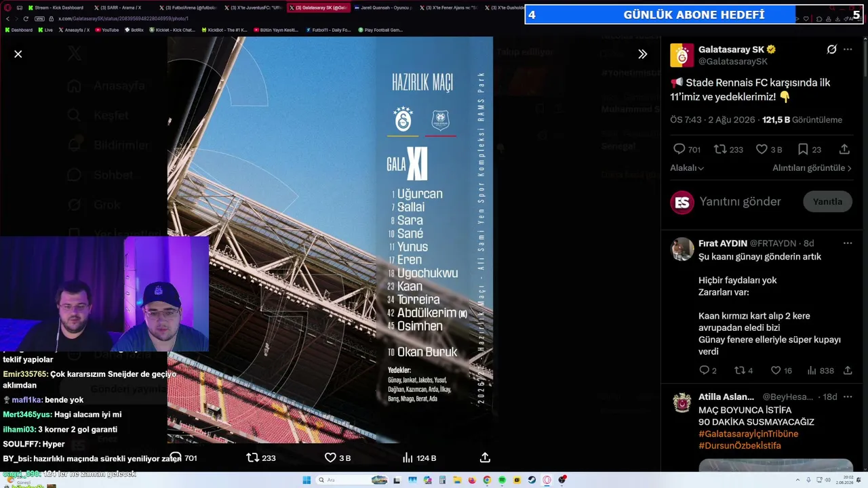
Task: Open the taskbar volume control
Action: (828, 480)
